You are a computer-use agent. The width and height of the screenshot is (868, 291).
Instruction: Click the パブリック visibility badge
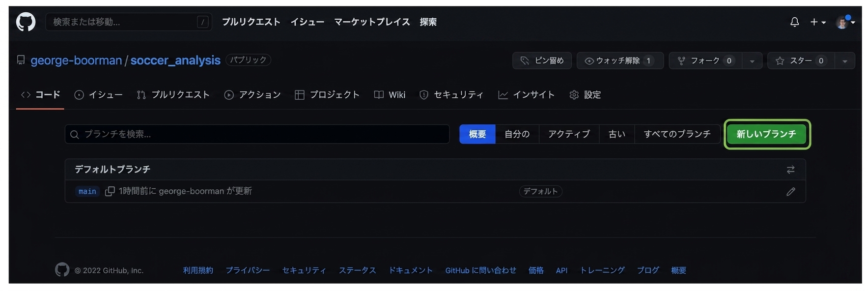click(249, 60)
